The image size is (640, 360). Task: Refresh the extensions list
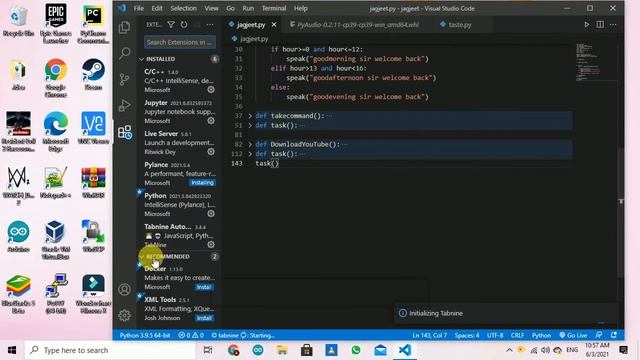click(184, 25)
